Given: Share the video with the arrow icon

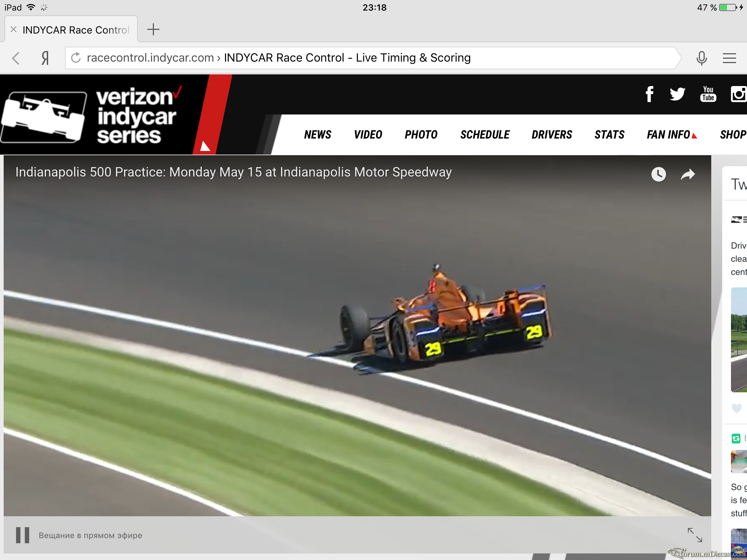Looking at the screenshot, I should click(688, 175).
